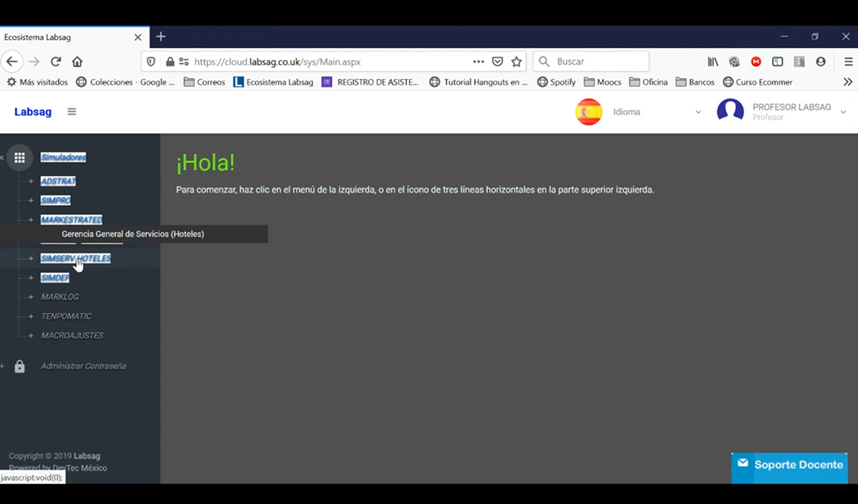Click the tracking protection shield icon

151,62
